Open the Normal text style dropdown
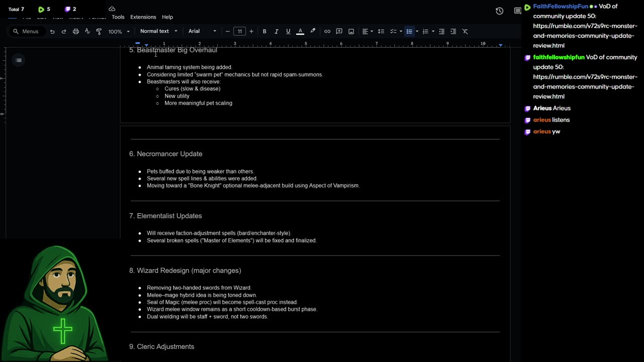The height and width of the screenshot is (362, 644). coord(158,31)
